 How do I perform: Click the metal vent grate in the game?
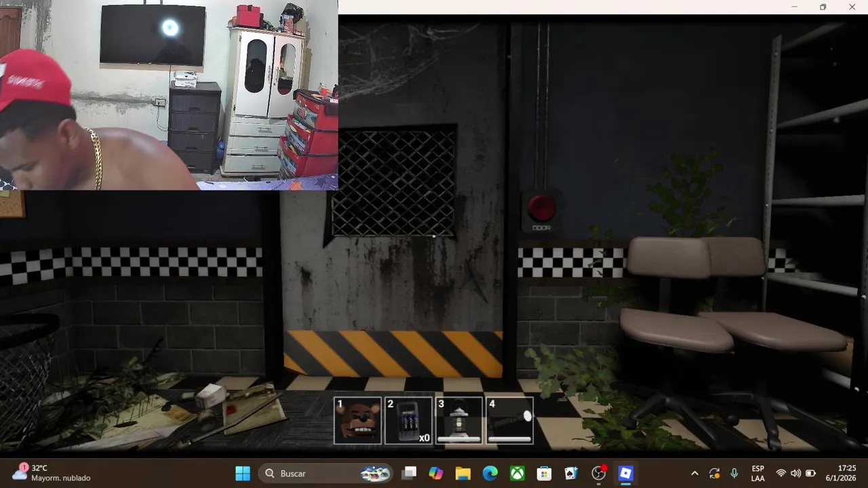[x=394, y=182]
